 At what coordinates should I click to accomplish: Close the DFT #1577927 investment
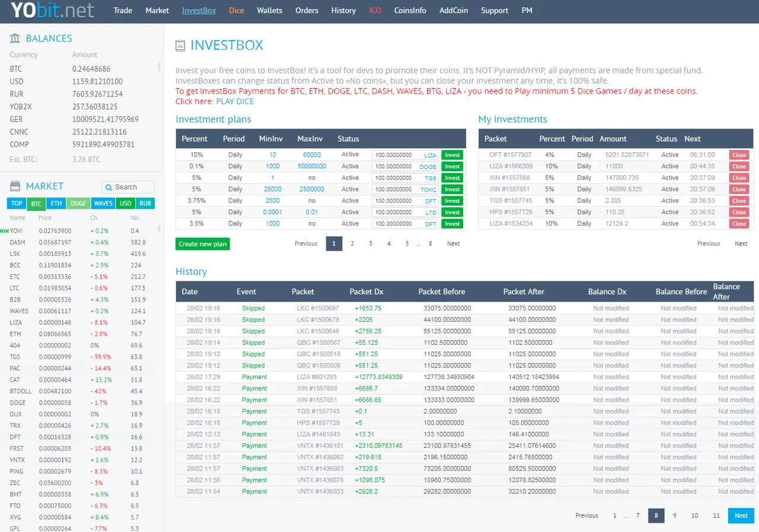[x=739, y=155]
